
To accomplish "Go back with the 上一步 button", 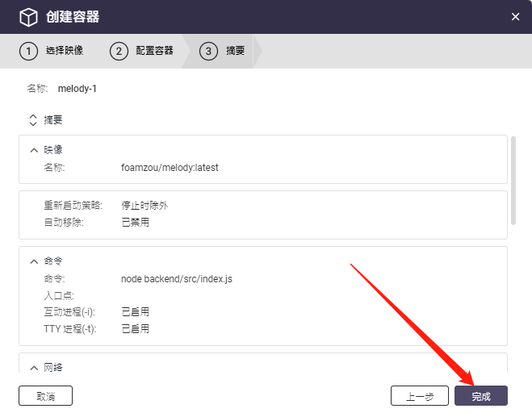I will (419, 396).
